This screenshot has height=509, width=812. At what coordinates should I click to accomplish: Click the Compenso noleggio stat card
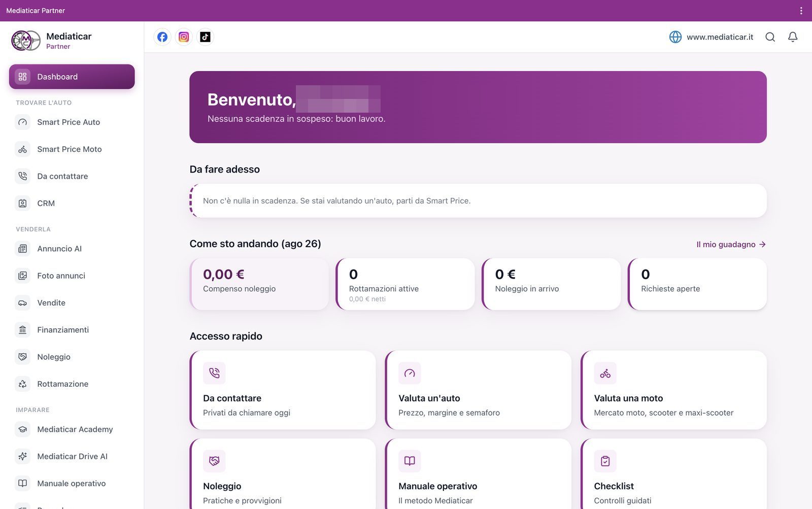(259, 284)
